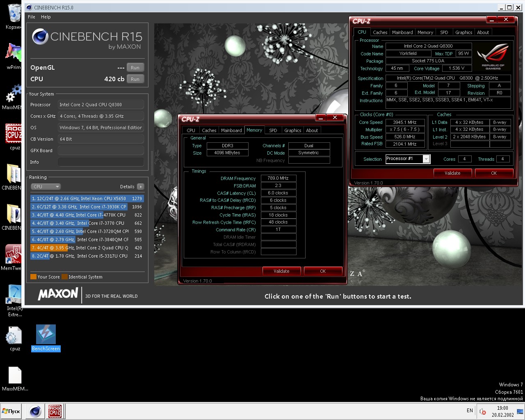Viewport: 525px width, 420px height.
Task: Click the Info input field
Action: [x=101, y=162]
